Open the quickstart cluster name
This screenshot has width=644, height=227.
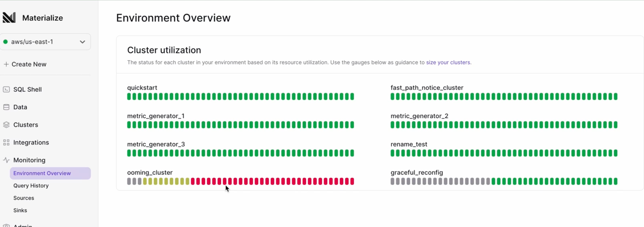(x=142, y=88)
